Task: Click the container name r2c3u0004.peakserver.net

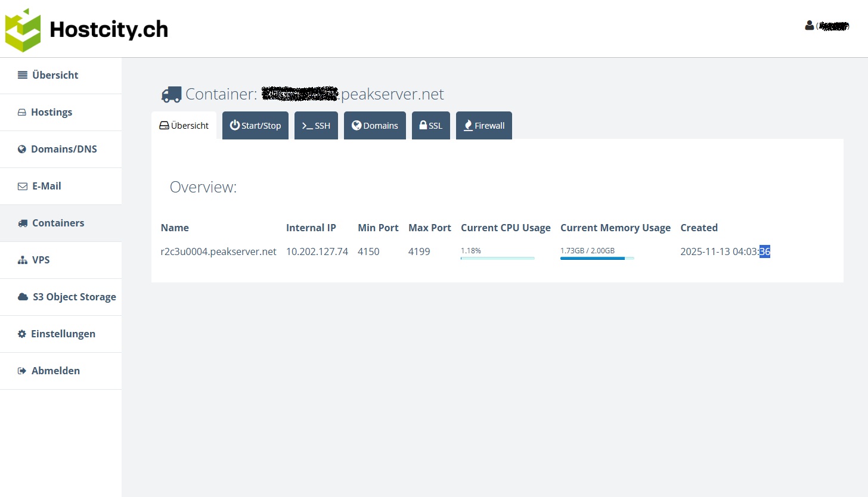Action: click(x=218, y=251)
